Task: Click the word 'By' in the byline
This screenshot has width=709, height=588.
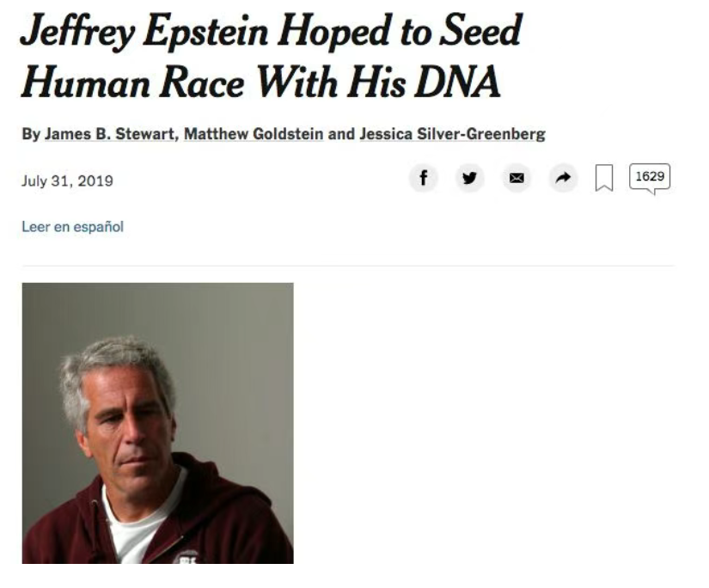Action: click(31, 135)
